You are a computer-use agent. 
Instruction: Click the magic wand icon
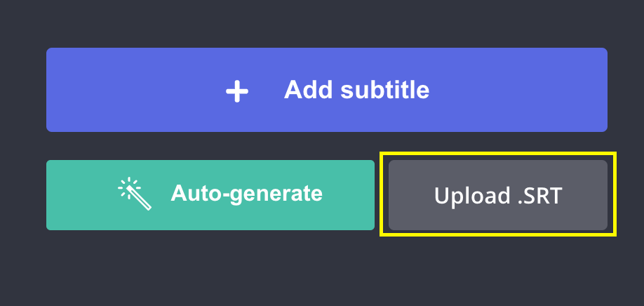pyautogui.click(x=135, y=194)
